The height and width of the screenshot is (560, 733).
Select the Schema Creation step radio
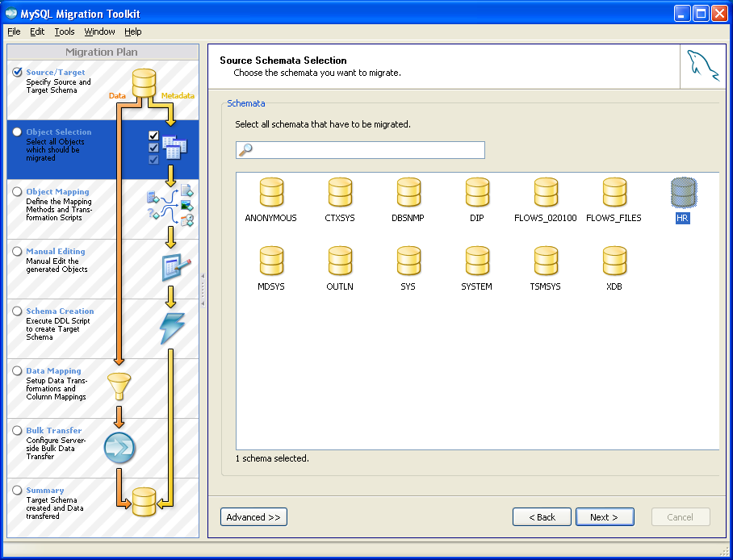click(x=17, y=311)
